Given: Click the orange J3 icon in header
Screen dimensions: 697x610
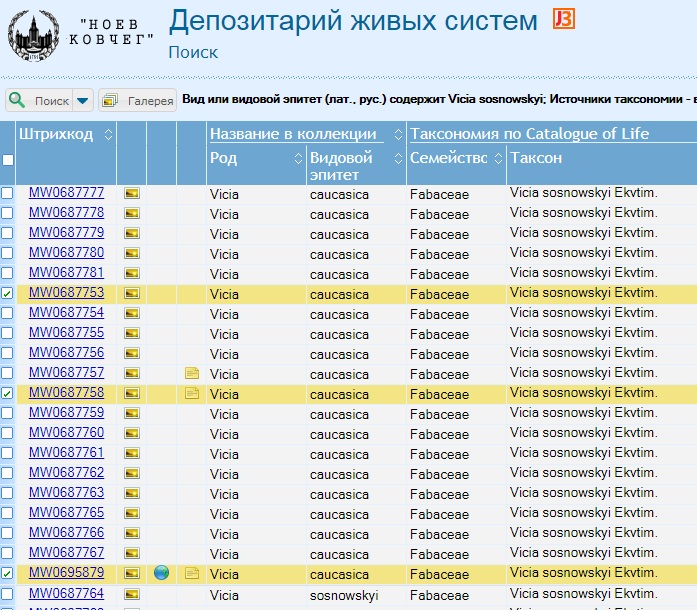Looking at the screenshot, I should coord(563,19).
